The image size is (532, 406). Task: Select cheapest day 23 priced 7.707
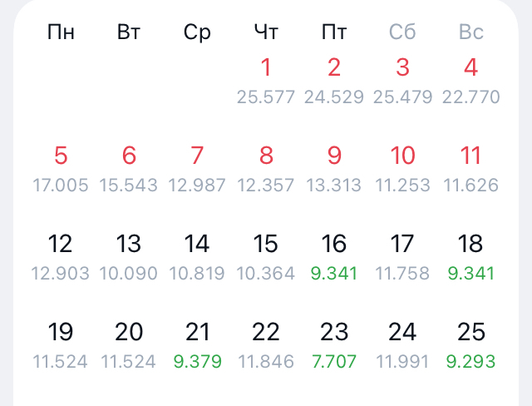click(334, 344)
